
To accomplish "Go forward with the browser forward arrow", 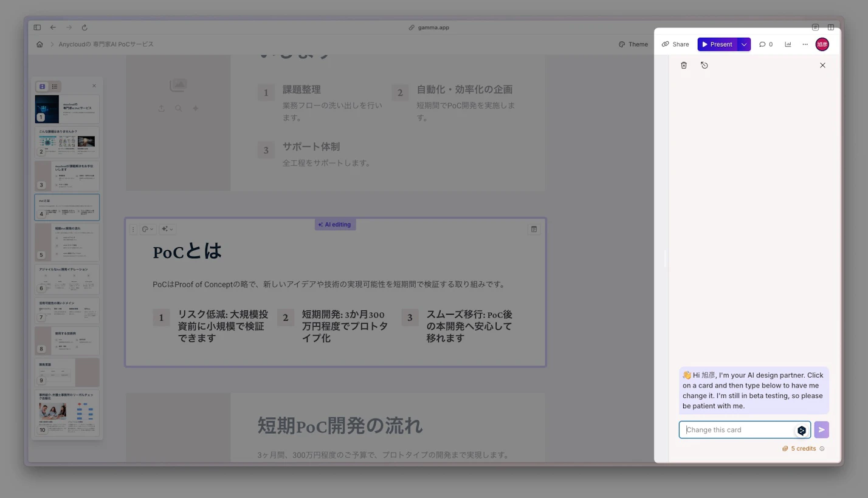I will coord(69,27).
